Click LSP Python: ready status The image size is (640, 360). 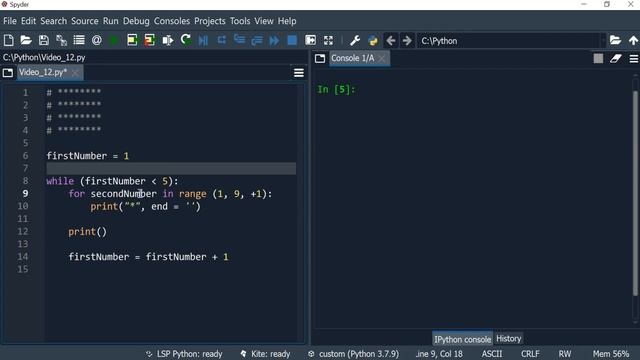coord(184,353)
